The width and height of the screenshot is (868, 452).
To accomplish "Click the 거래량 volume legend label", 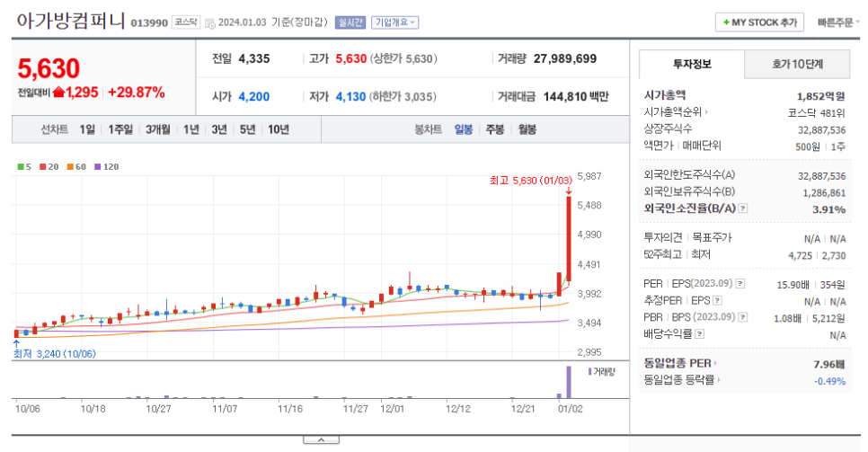I will tap(602, 372).
